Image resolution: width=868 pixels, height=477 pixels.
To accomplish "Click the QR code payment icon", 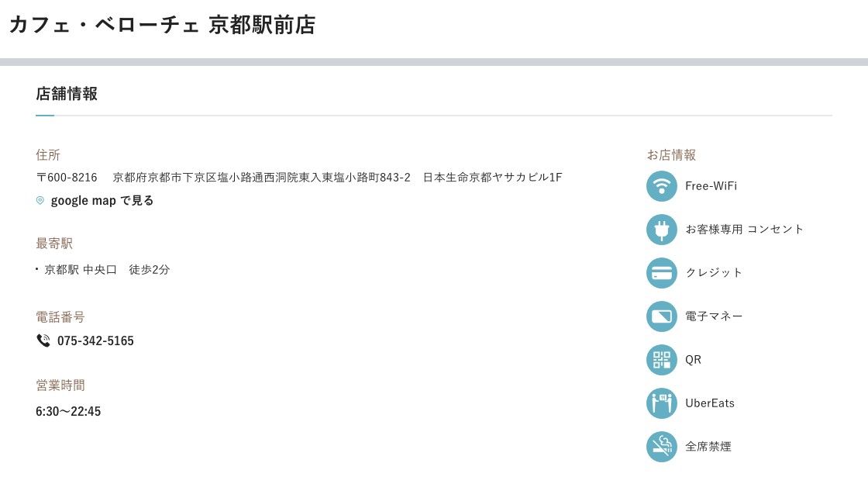I will (x=662, y=360).
